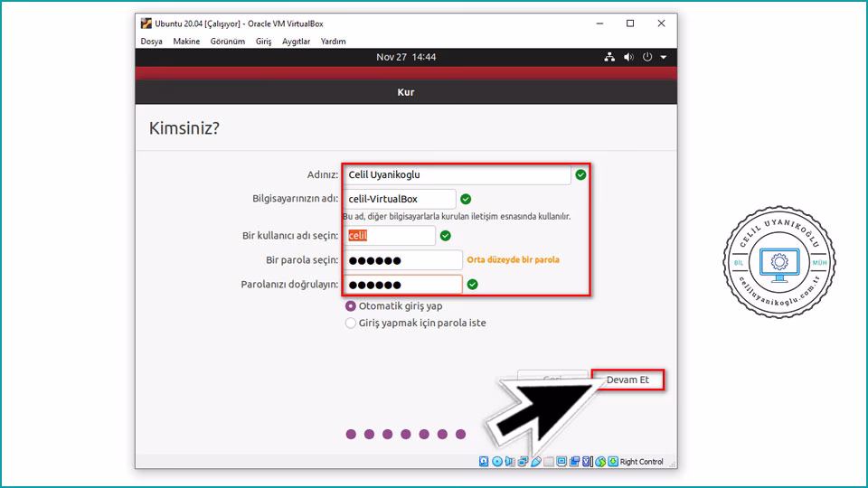Click the Right Control host key label
868x488 pixels.
[642, 462]
